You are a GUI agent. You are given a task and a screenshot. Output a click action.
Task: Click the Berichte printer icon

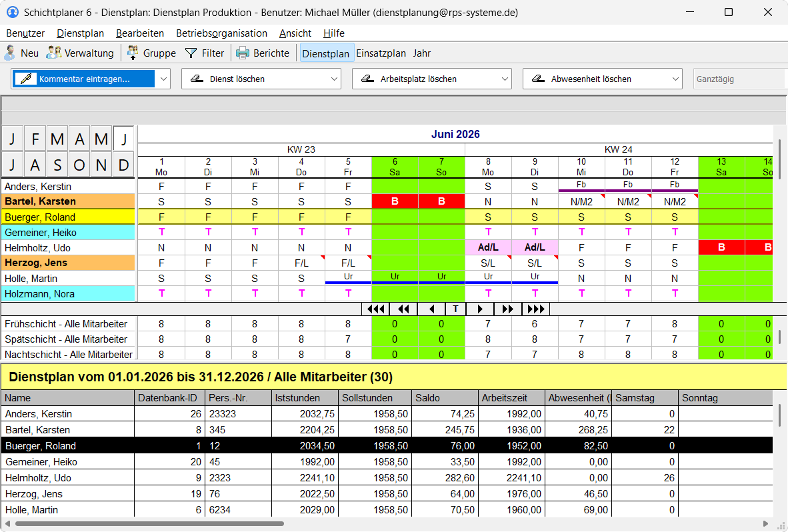243,53
